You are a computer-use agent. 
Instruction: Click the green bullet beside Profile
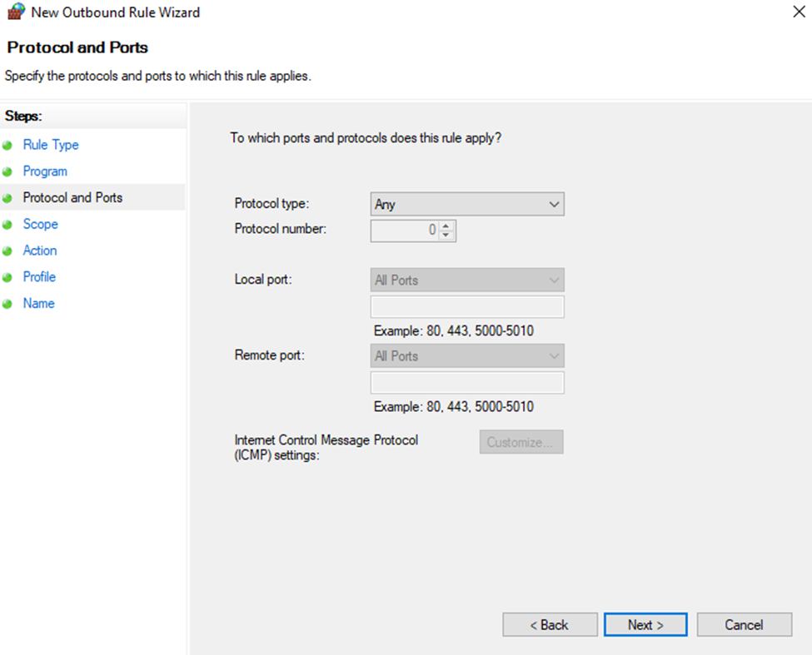7,277
